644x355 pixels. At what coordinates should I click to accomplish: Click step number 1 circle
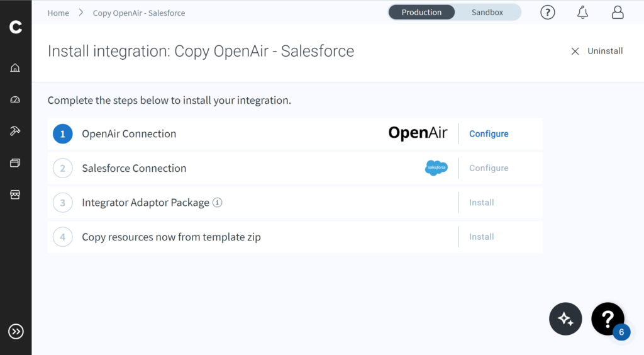click(x=63, y=134)
